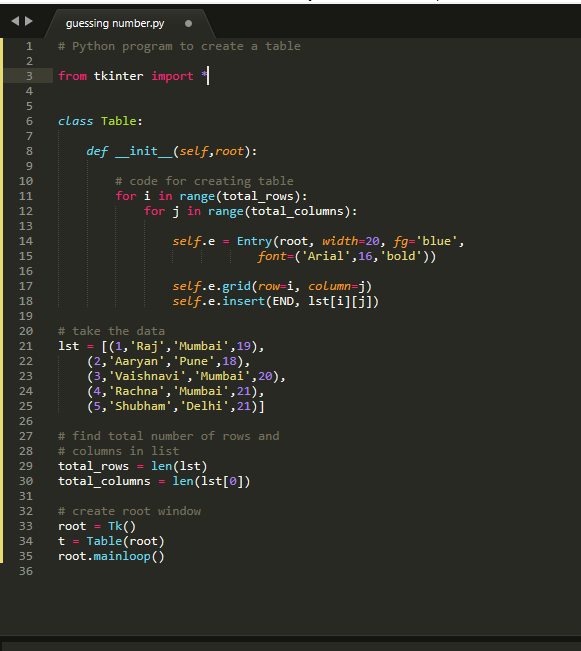Image resolution: width=581 pixels, height=651 pixels.
Task: Click the 'Shubham' string in list
Action: coord(140,406)
